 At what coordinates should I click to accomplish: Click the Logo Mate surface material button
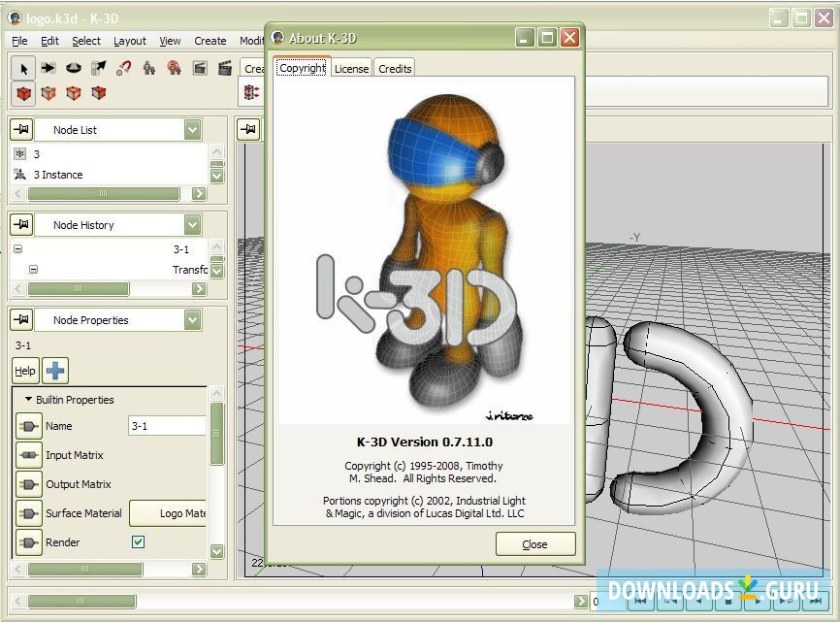pyautogui.click(x=169, y=513)
